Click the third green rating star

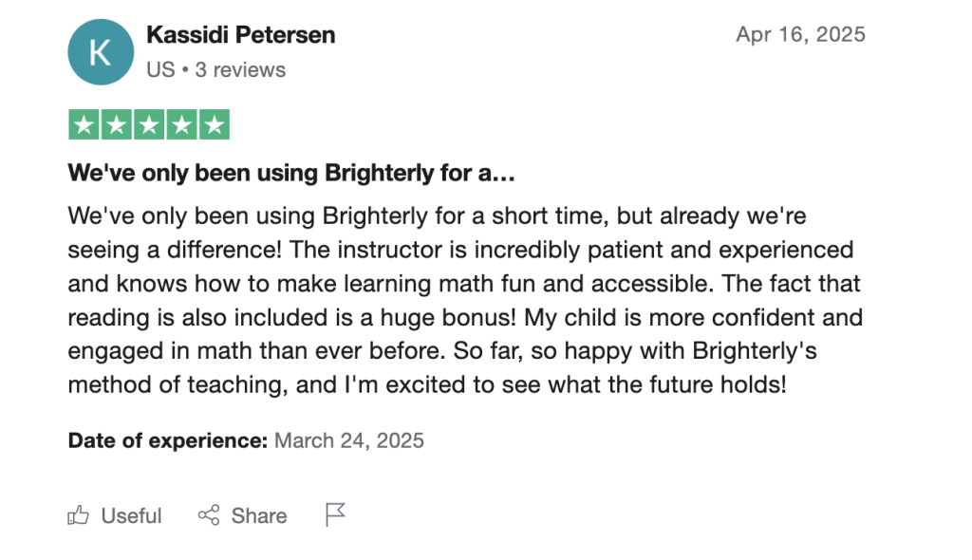[149, 124]
